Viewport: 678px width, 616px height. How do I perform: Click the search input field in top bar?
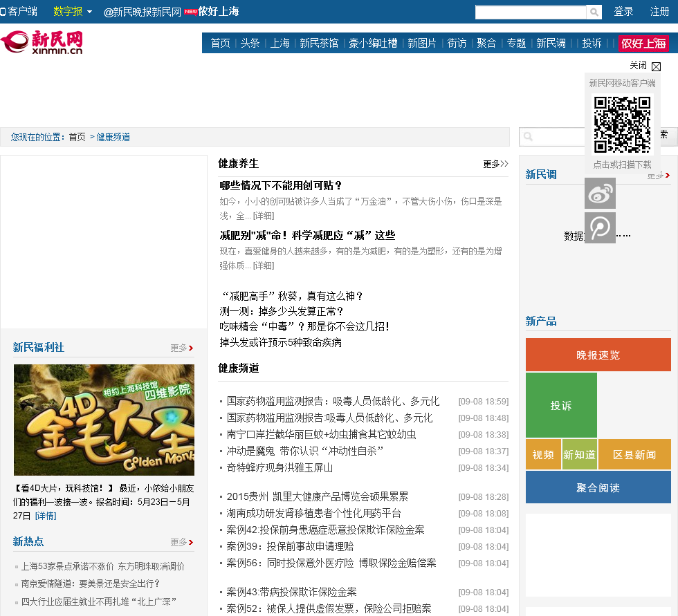coord(530,12)
